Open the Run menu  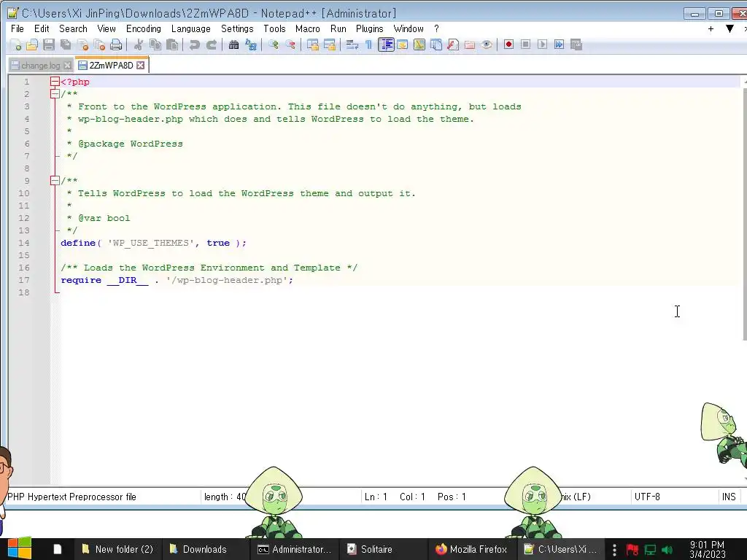338,28
